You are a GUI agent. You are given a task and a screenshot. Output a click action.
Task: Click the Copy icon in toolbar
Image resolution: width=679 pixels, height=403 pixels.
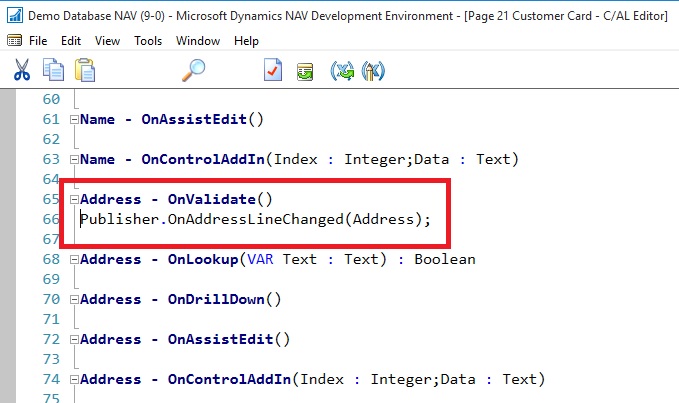[53, 70]
